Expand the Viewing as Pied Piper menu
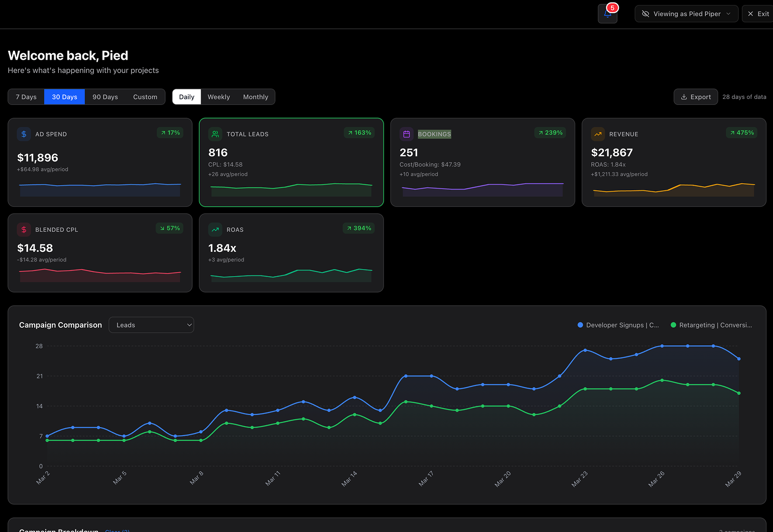773x532 pixels. 686,14
